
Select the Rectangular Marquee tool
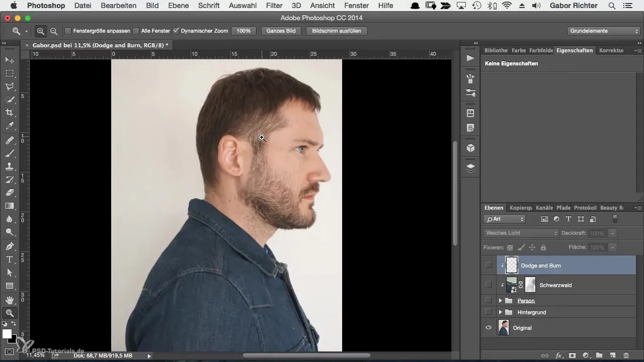click(10, 73)
